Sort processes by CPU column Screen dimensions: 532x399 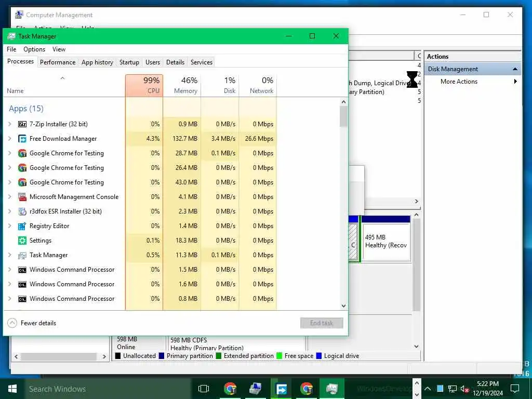[x=144, y=86]
